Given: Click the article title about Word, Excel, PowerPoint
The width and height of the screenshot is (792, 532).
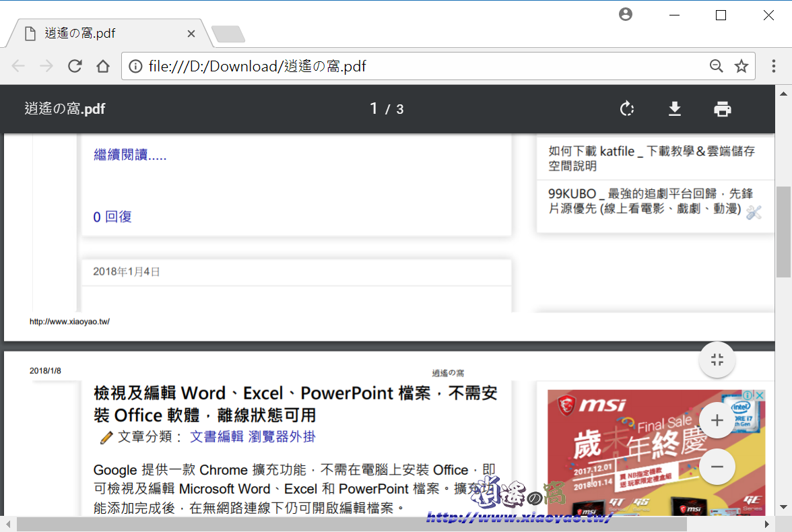Looking at the screenshot, I should (x=296, y=403).
